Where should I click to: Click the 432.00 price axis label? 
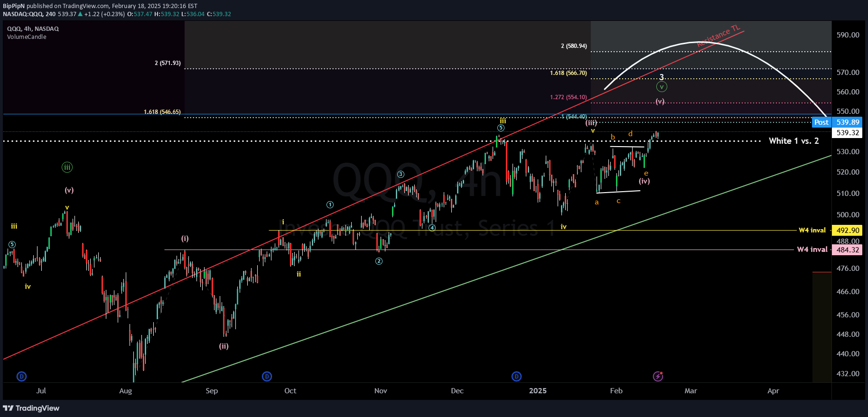pos(848,374)
